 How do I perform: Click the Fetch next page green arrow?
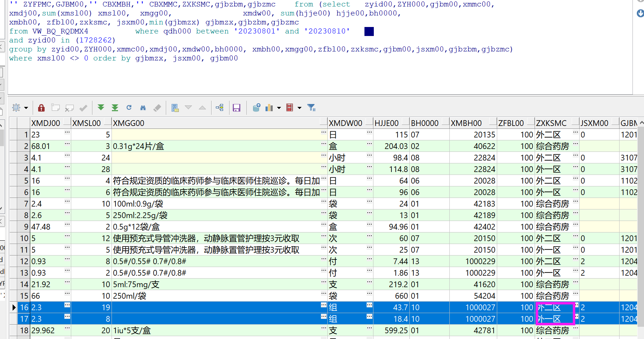(x=101, y=108)
